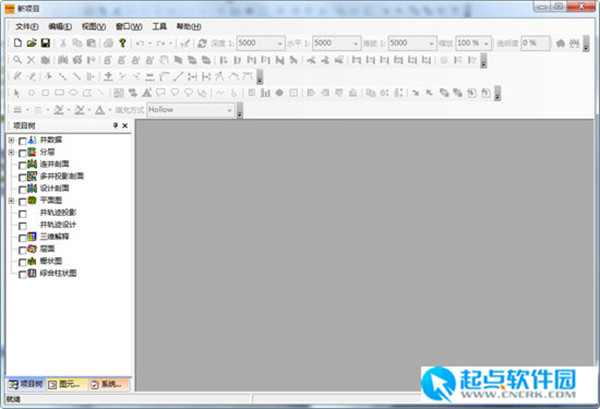This screenshot has height=409, width=600.
Task: Click the 层面 surface icon in the tree
Action: click(x=32, y=249)
